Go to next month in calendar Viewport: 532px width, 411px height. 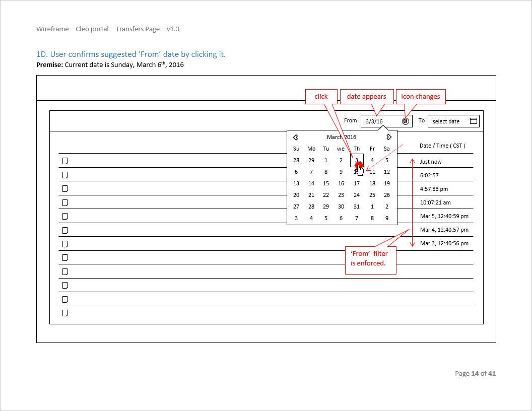(x=389, y=137)
